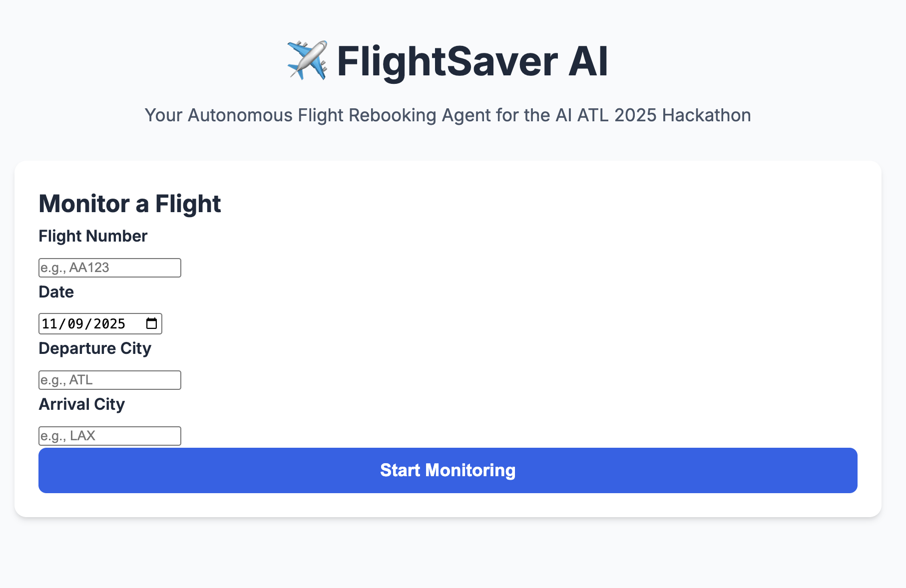Click the Flight Number input field
906x588 pixels.
coord(109,268)
